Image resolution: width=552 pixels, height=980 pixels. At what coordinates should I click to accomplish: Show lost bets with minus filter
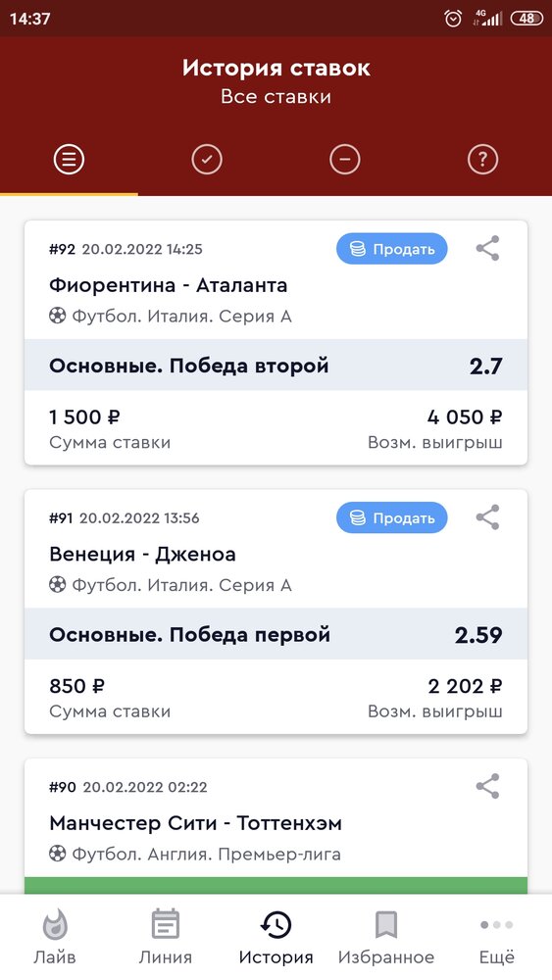coord(345,161)
